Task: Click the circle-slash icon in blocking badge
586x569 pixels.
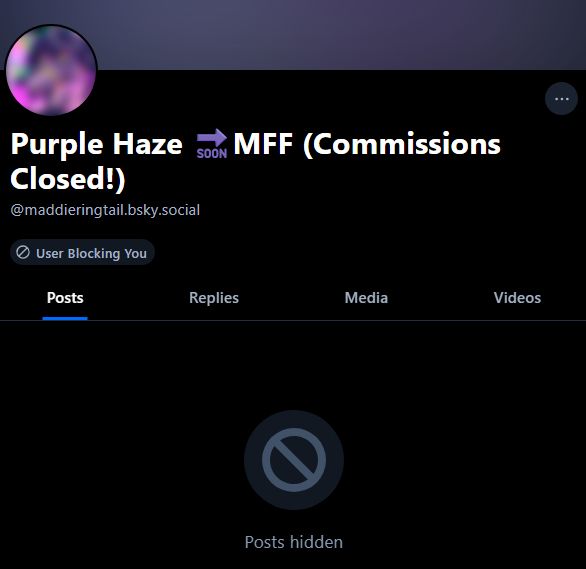Action: (23, 252)
